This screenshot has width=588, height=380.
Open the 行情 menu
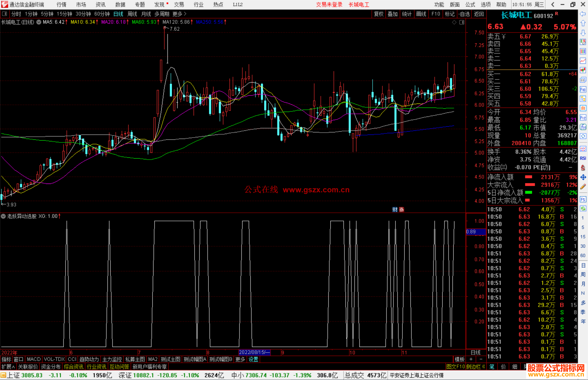point(62,5)
